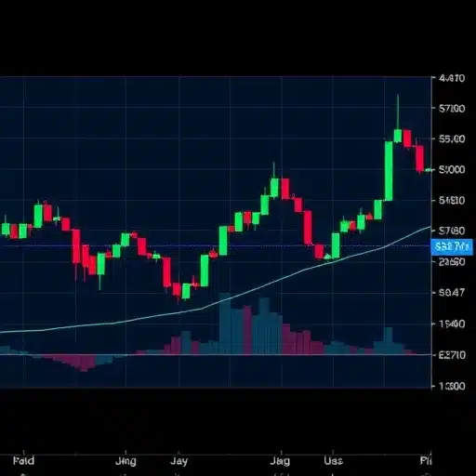
Task: Click the '10800' bottom price axis label
Action: point(452,386)
